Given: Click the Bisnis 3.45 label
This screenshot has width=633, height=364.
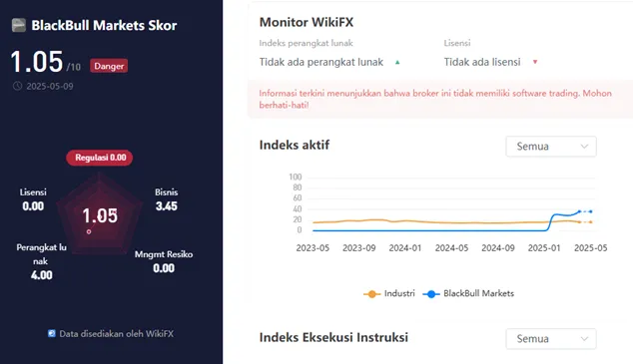Looking at the screenshot, I should point(167,199).
